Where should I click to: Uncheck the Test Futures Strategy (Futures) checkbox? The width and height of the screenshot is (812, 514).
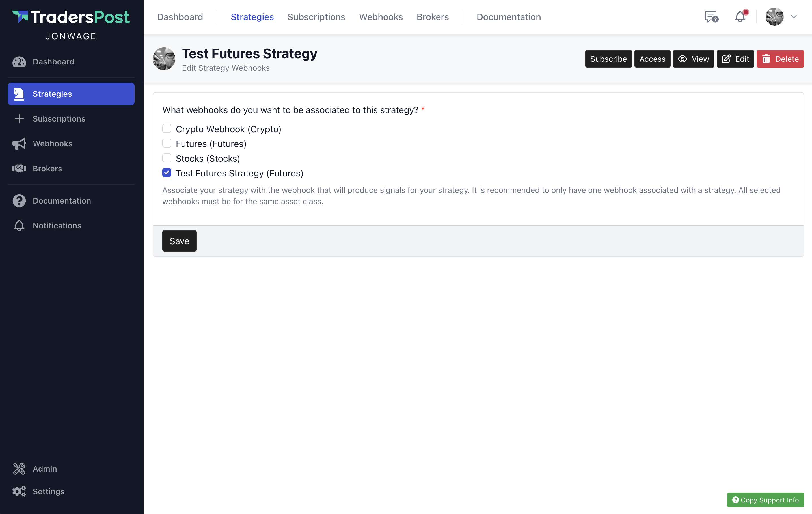[167, 173]
